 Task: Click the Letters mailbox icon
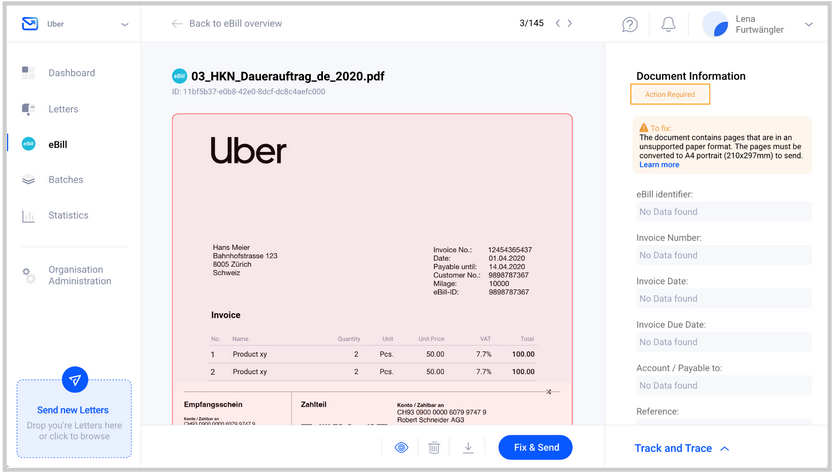(28, 109)
